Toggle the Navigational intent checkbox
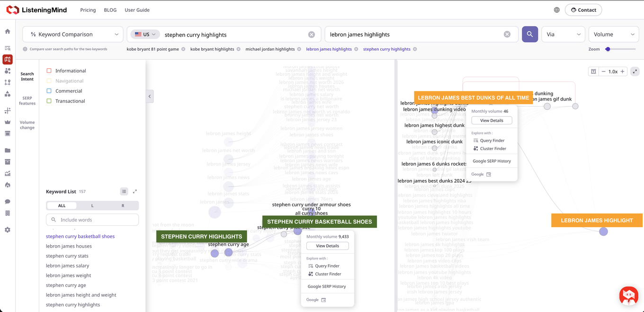Screen dimensions: 644x312 point(49,81)
